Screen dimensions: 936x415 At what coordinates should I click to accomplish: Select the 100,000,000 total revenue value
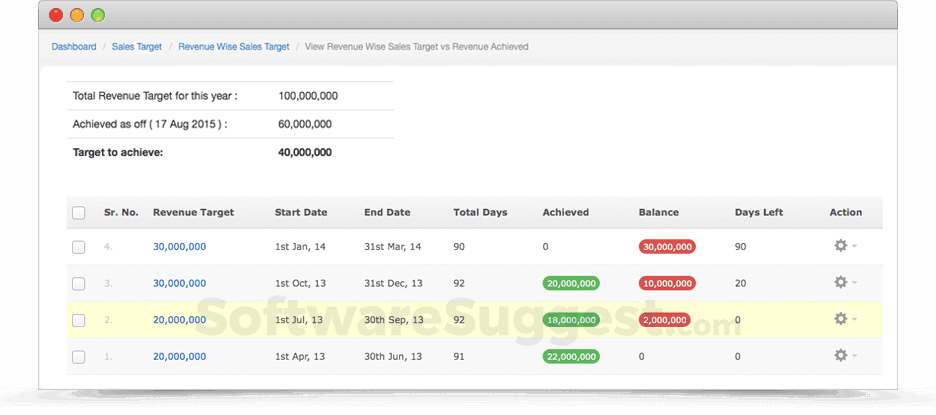tap(308, 96)
